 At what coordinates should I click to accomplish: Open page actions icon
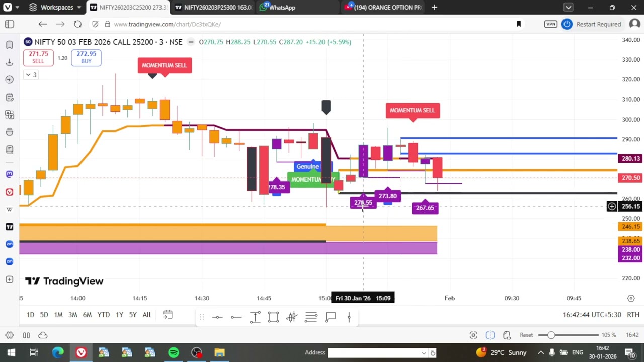tap(507, 335)
